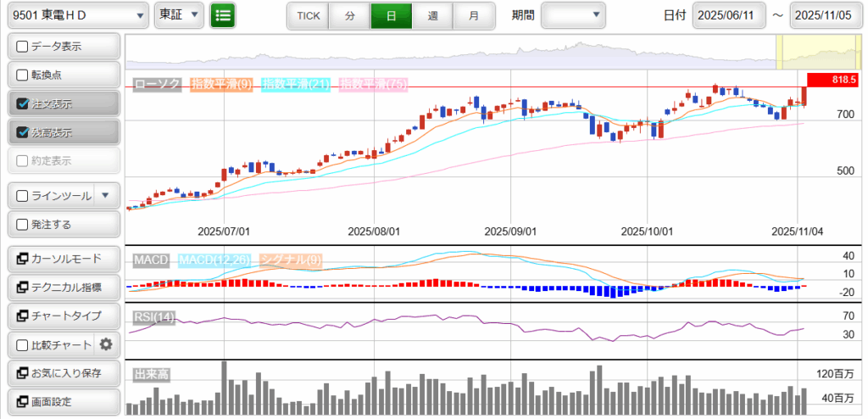Open 画面設定 screen settings
The image size is (868, 419).
64,401
